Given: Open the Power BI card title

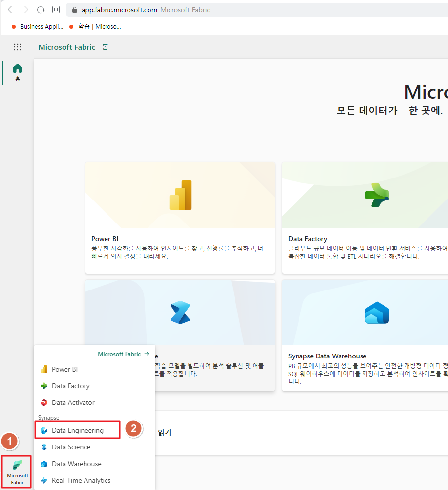Looking at the screenshot, I should click(105, 239).
